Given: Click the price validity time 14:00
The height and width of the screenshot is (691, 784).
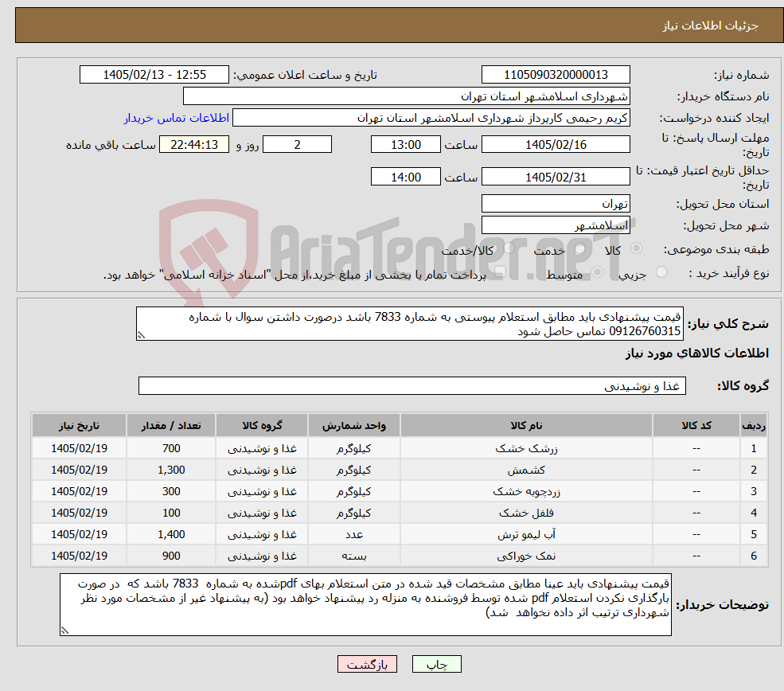Looking at the screenshot, I should tap(405, 177).
